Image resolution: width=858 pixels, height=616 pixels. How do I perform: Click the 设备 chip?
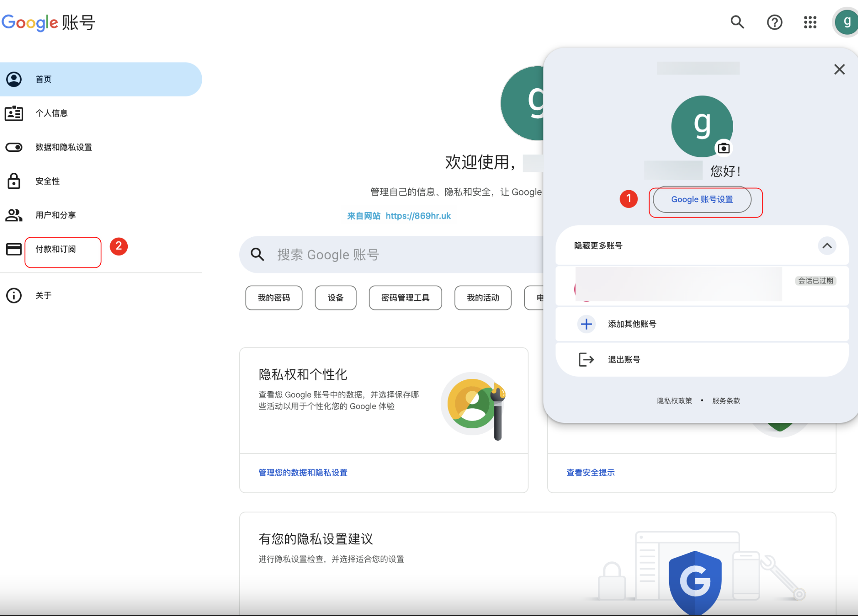point(335,298)
